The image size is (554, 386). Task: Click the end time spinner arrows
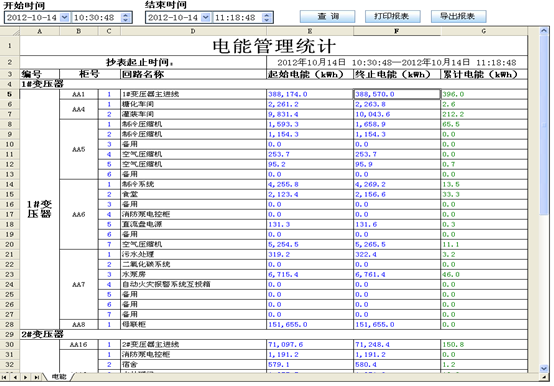coord(267,18)
